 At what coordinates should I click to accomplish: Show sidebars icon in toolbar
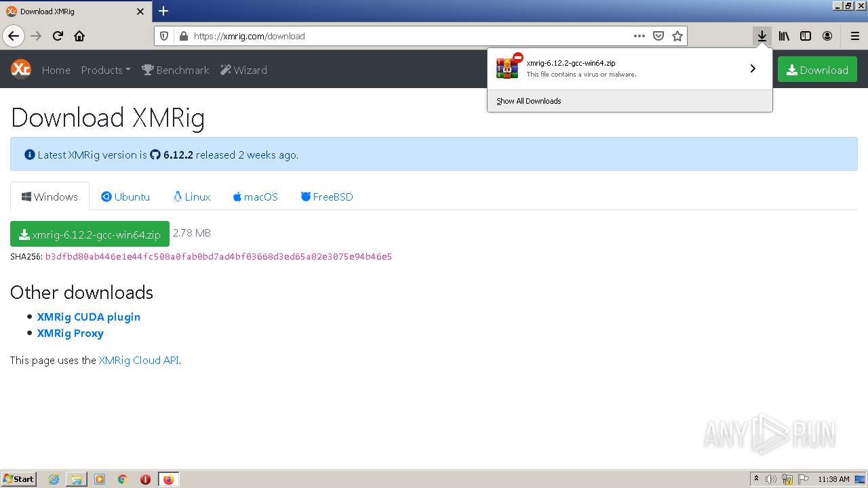click(806, 36)
